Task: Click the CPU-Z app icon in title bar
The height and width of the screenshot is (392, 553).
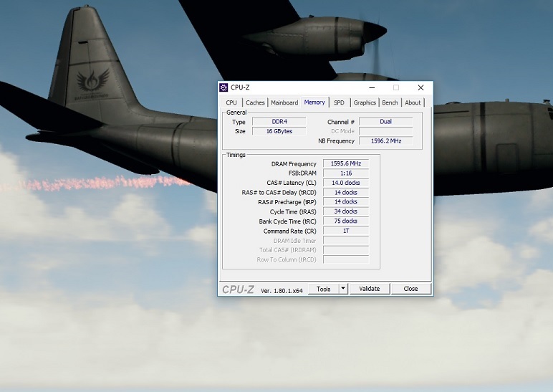Action: click(223, 87)
